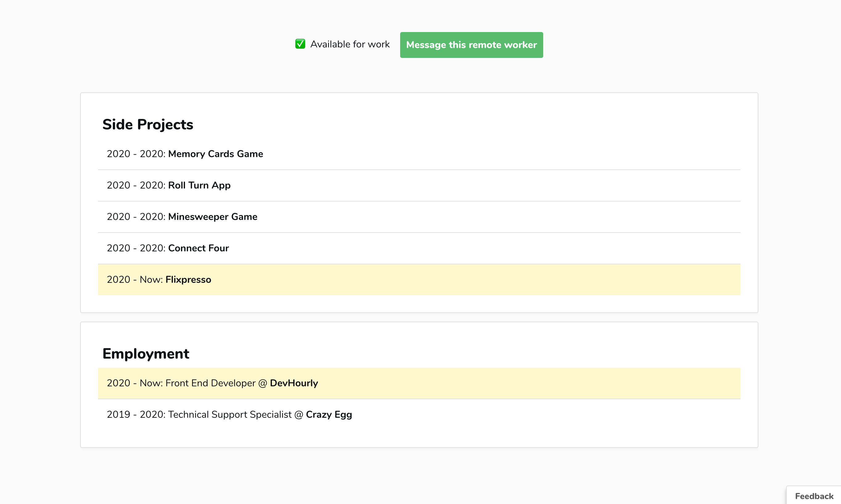This screenshot has height=504, width=841.
Task: Select the Minesweeper Game project row
Action: tap(419, 217)
